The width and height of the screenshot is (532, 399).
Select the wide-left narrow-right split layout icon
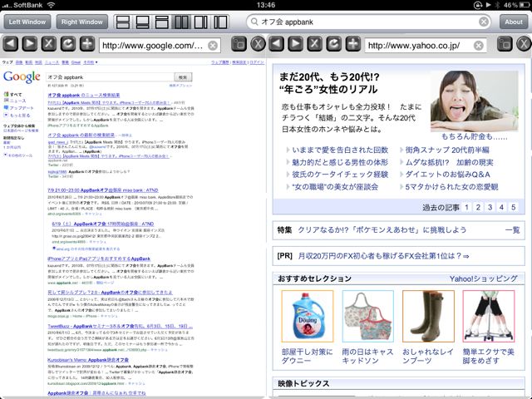[200, 22]
